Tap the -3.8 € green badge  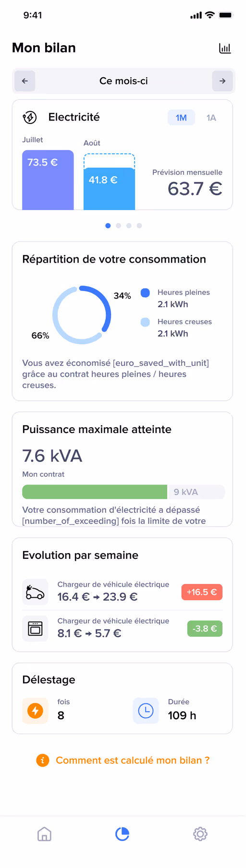(x=205, y=628)
